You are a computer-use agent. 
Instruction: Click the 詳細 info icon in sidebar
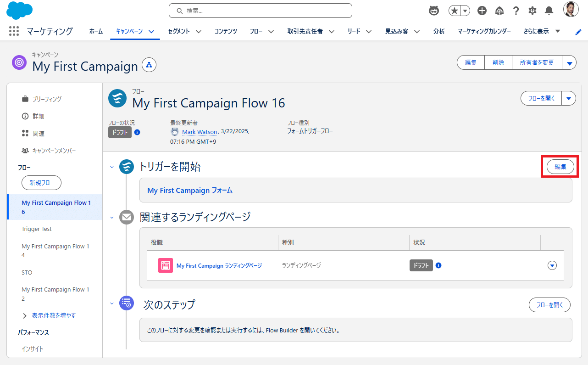[25, 116]
